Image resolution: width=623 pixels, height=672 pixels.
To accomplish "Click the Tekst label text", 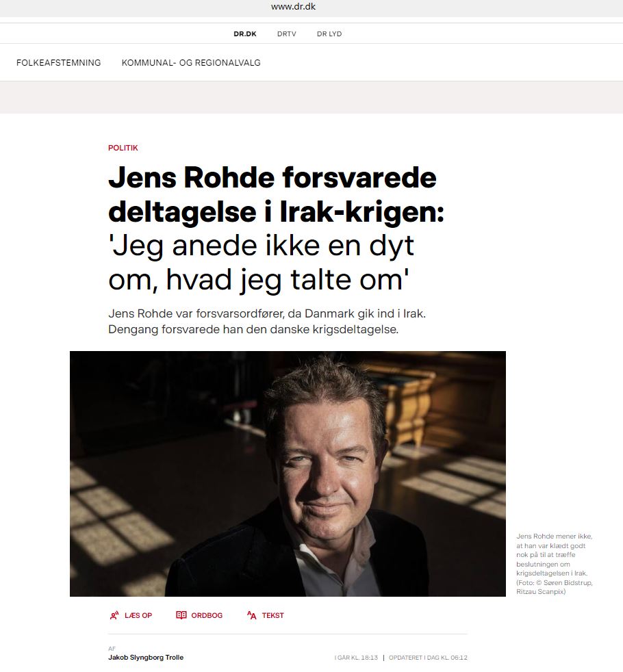I will (272, 615).
